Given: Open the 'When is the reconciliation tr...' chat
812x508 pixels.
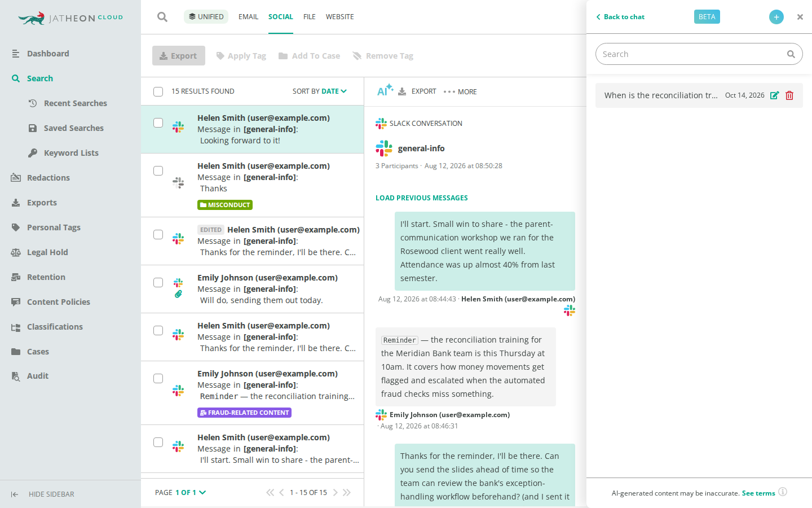Looking at the screenshot, I should click(661, 95).
